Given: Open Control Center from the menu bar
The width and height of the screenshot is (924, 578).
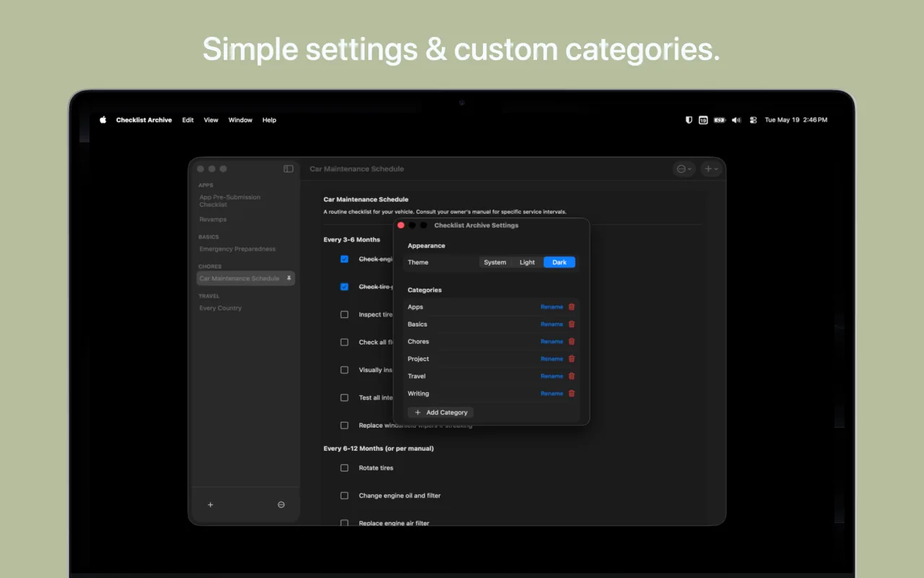Looking at the screenshot, I should coord(753,120).
